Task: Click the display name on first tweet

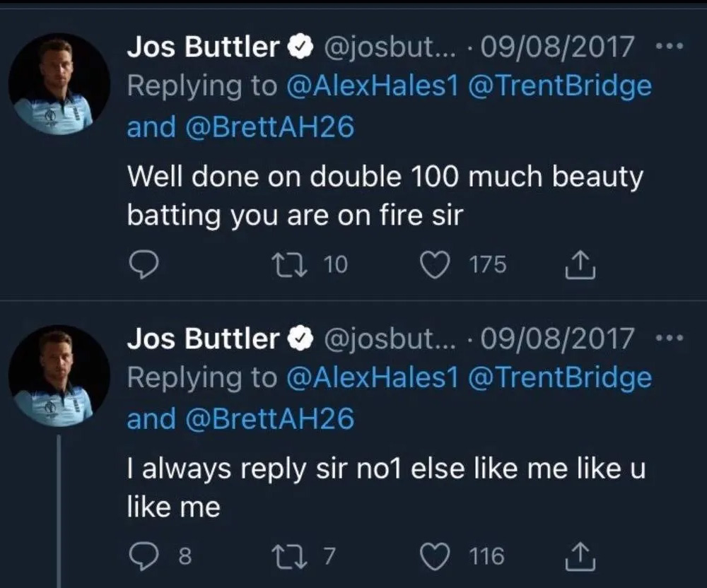Action: tap(203, 47)
